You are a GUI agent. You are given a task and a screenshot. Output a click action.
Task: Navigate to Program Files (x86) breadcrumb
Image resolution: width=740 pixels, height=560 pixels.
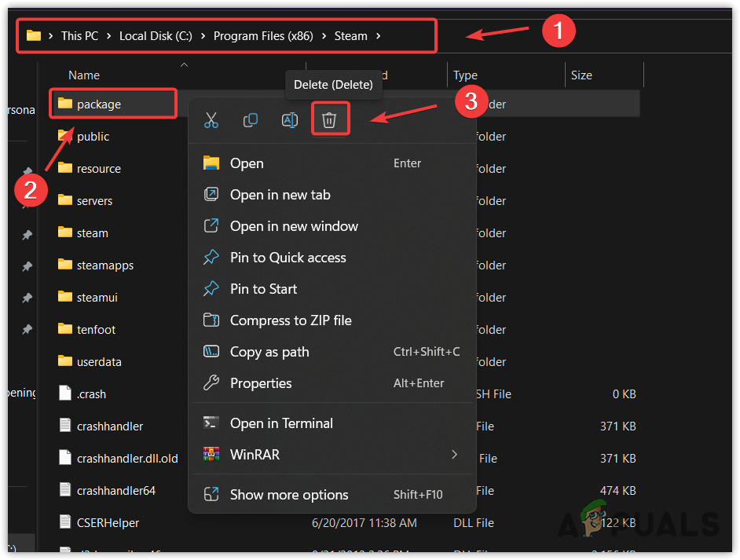pos(263,36)
